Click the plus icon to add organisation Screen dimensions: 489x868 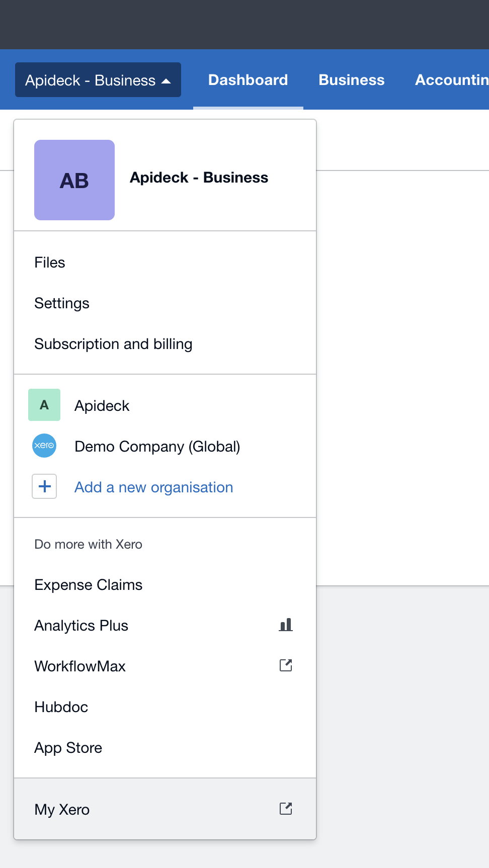pyautogui.click(x=44, y=486)
